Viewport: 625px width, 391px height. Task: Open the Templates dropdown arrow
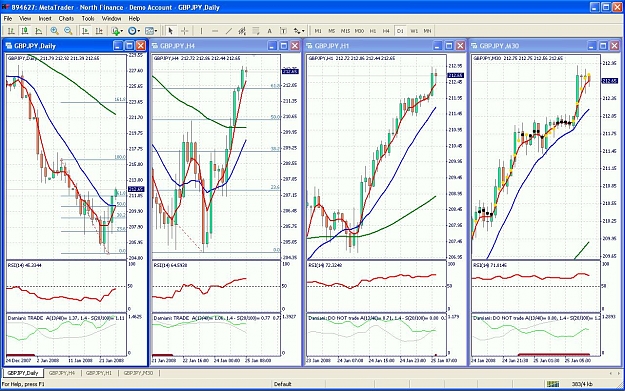[156, 31]
